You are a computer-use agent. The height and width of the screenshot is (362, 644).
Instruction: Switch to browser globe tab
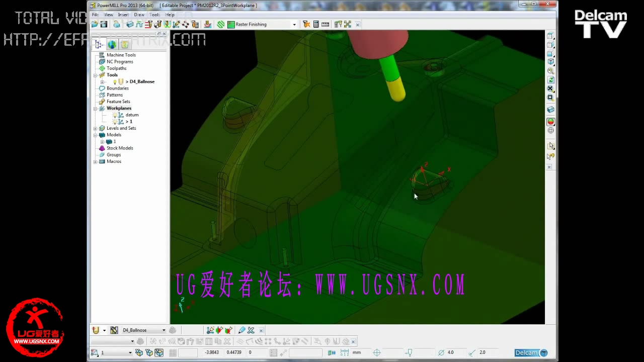pyautogui.click(x=112, y=44)
